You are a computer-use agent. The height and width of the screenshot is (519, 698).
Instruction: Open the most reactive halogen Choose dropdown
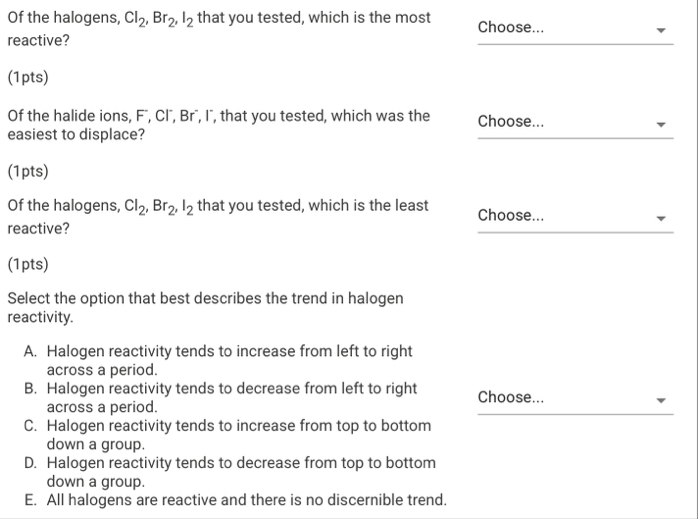(575, 28)
